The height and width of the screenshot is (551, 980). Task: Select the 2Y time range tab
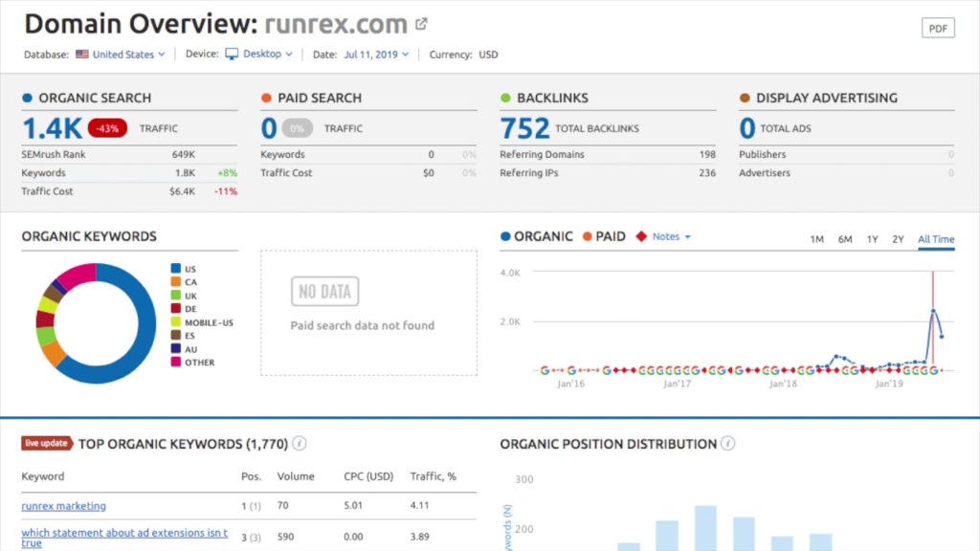[x=898, y=239]
